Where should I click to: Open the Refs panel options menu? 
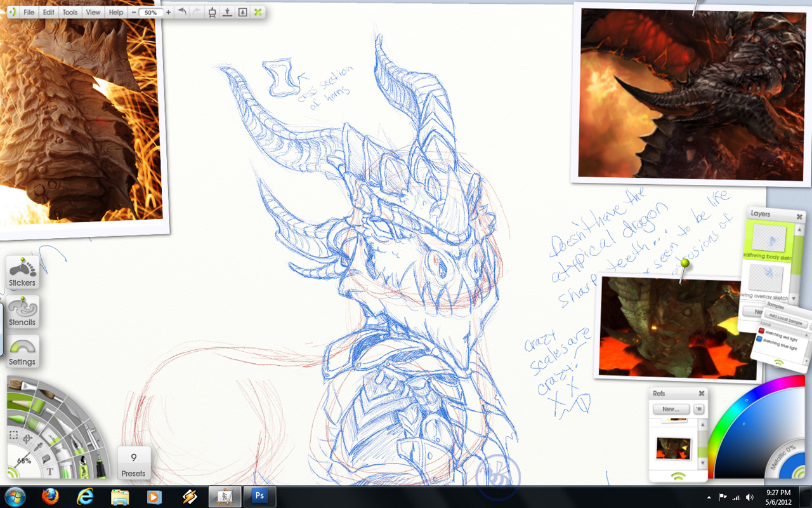tap(698, 409)
